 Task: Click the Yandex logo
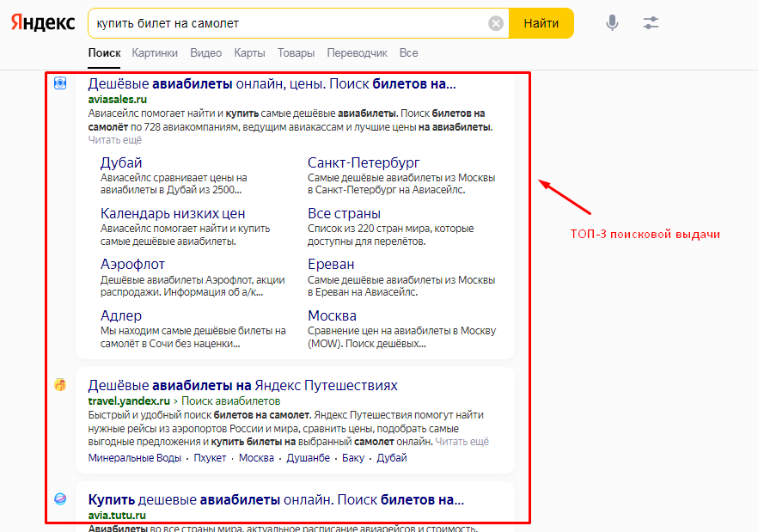[x=43, y=23]
